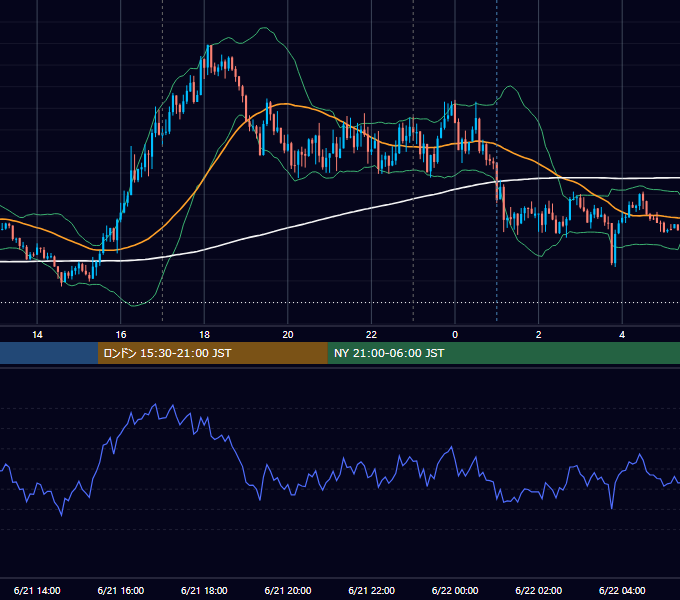Viewport: 680px width, 600px height.
Task: Click the 6/21 18:00 label on oscillator axis
Action: [204, 590]
